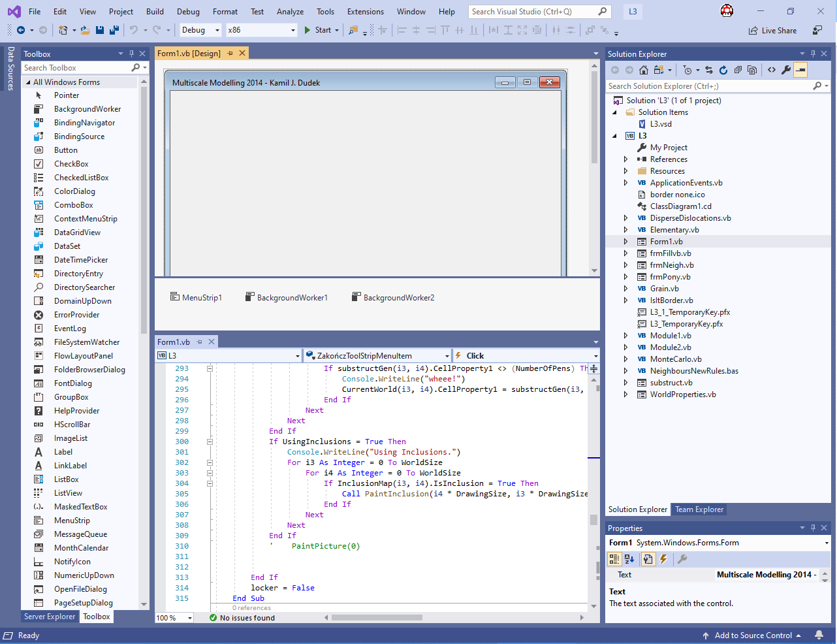This screenshot has width=837, height=644.
Task: Select L3.vsd in Solution Explorer
Action: pos(661,124)
